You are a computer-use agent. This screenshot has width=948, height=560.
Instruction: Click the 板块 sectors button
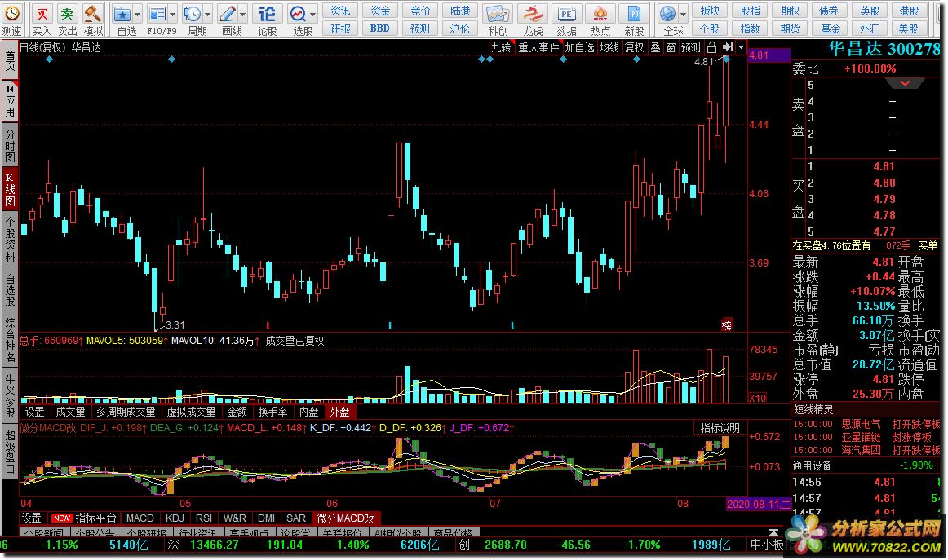click(710, 11)
